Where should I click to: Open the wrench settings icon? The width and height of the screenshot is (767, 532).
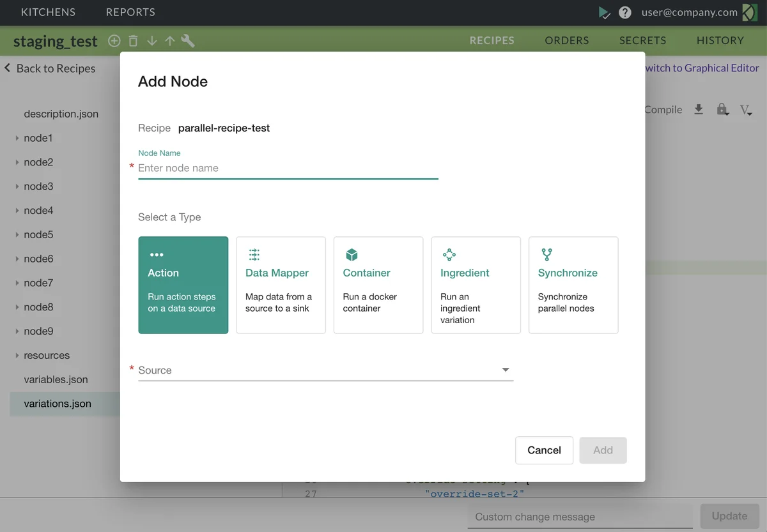click(x=188, y=41)
